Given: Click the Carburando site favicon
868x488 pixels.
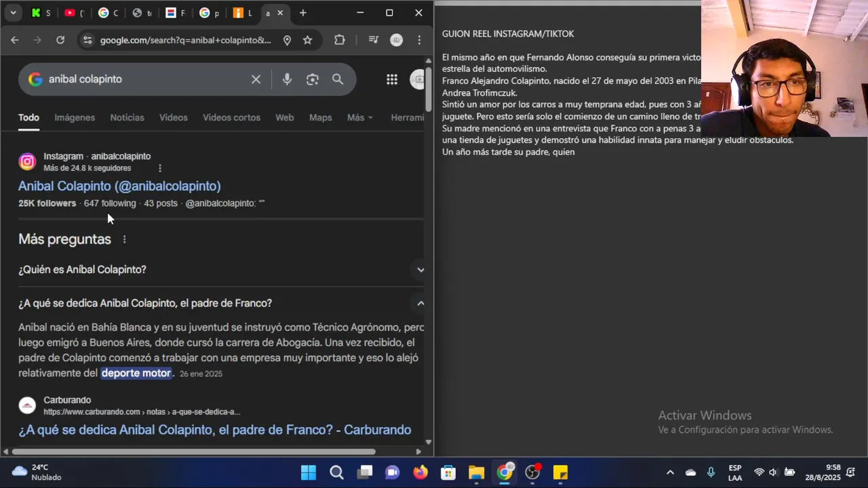Looking at the screenshot, I should pyautogui.click(x=27, y=405).
